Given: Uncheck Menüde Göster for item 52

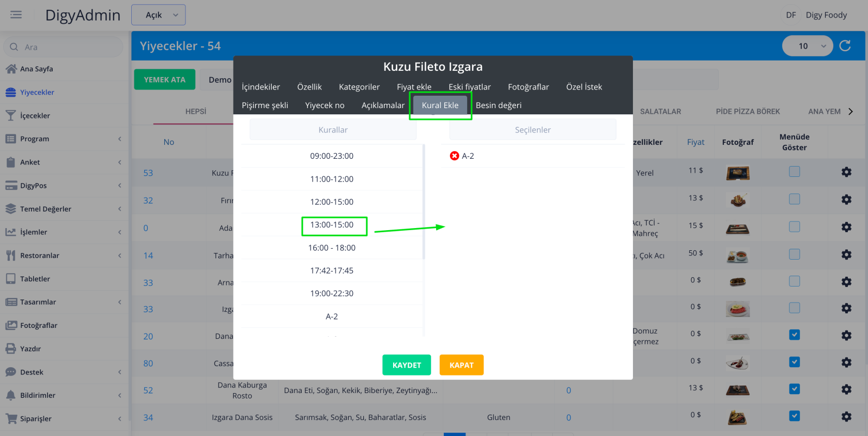Looking at the screenshot, I should click(794, 389).
